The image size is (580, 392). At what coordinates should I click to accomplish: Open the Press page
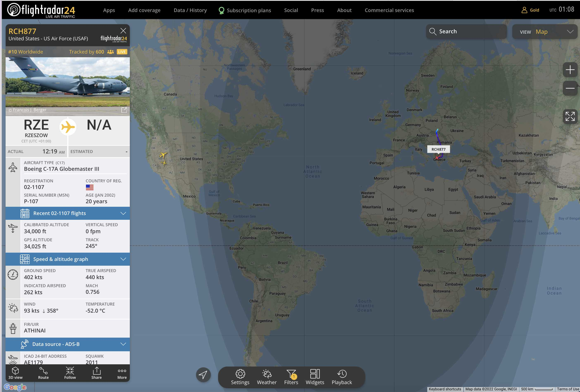(x=317, y=10)
